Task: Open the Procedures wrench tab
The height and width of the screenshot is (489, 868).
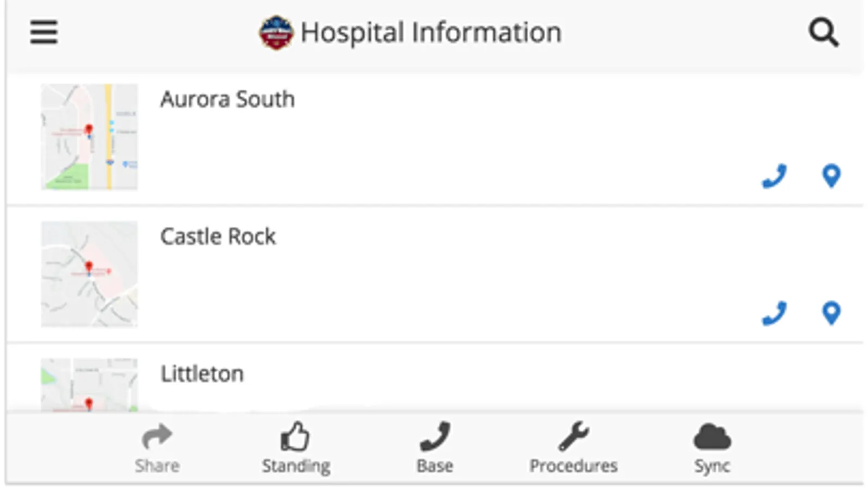Action: (574, 437)
